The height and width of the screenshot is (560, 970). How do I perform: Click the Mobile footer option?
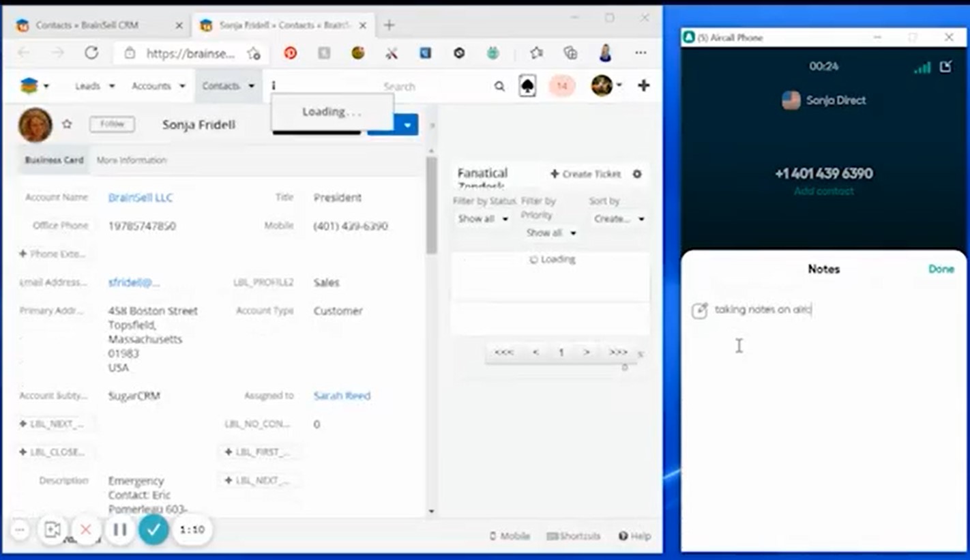[510, 536]
